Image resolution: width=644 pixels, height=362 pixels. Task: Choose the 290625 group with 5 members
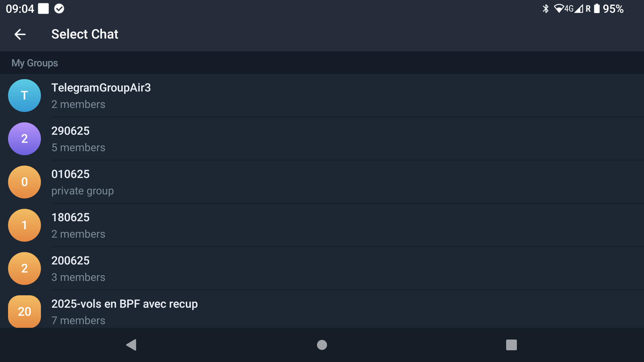click(x=322, y=139)
